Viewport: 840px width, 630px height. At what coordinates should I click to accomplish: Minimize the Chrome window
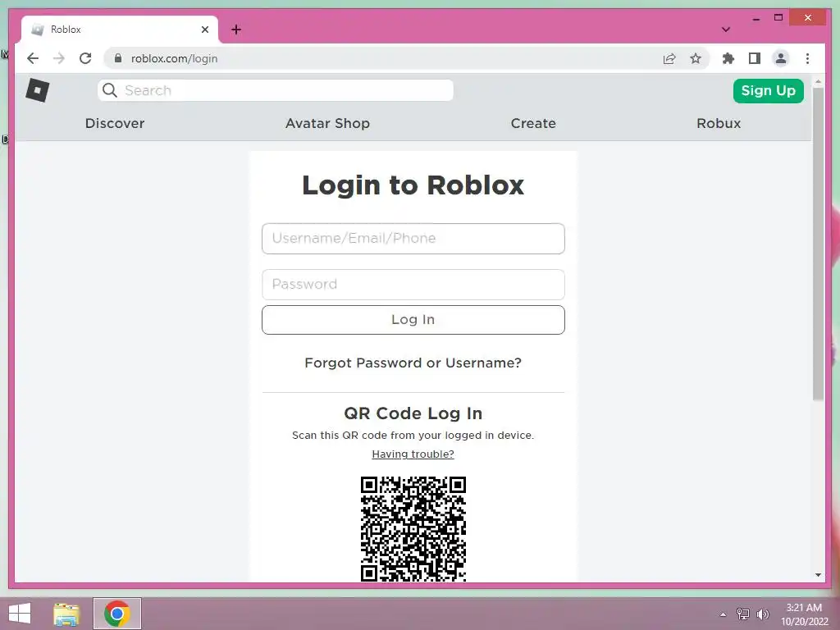click(x=756, y=18)
